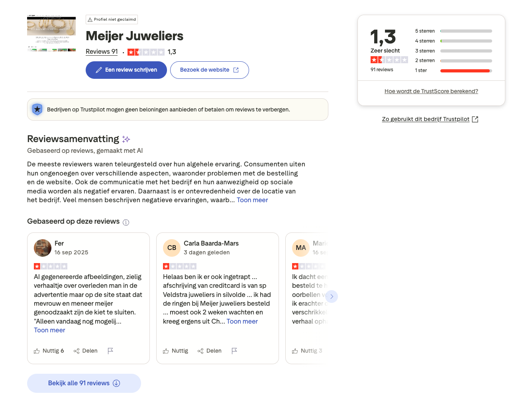Flag Carla Baarda-Mars's review
Image resolution: width=532 pixels, height=400 pixels.
234,351
